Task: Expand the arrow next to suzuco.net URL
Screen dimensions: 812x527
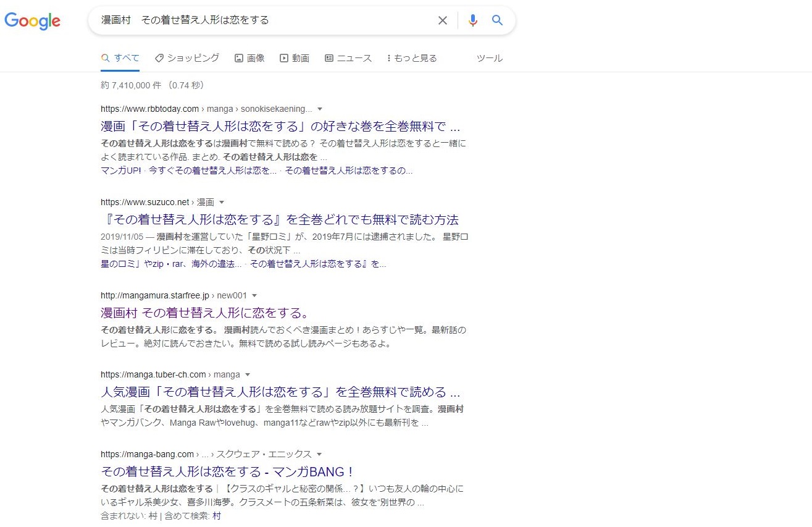Action: tap(222, 202)
